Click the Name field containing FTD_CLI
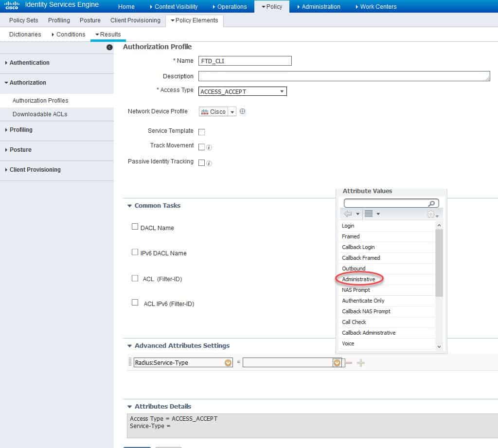The image size is (498, 448). 245,61
